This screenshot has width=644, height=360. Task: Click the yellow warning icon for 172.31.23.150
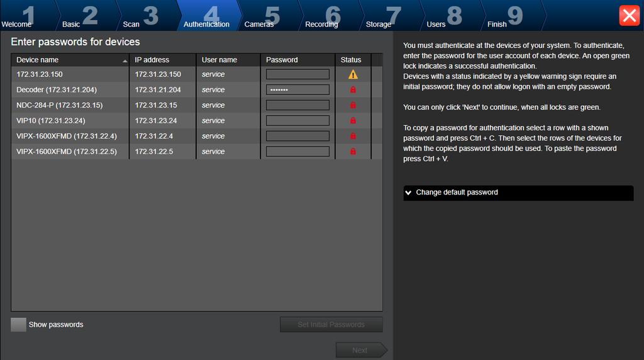[x=353, y=74]
